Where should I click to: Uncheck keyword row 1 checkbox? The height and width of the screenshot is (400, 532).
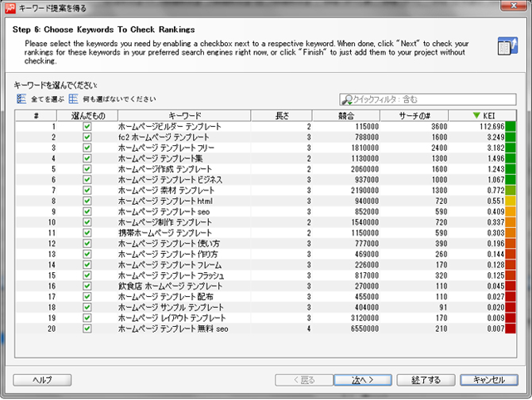[87, 126]
